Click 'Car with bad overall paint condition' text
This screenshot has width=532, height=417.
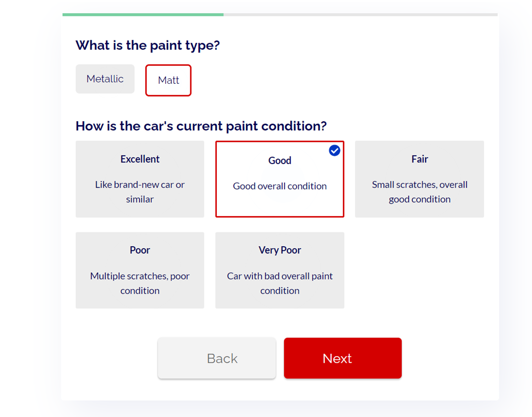tap(280, 283)
